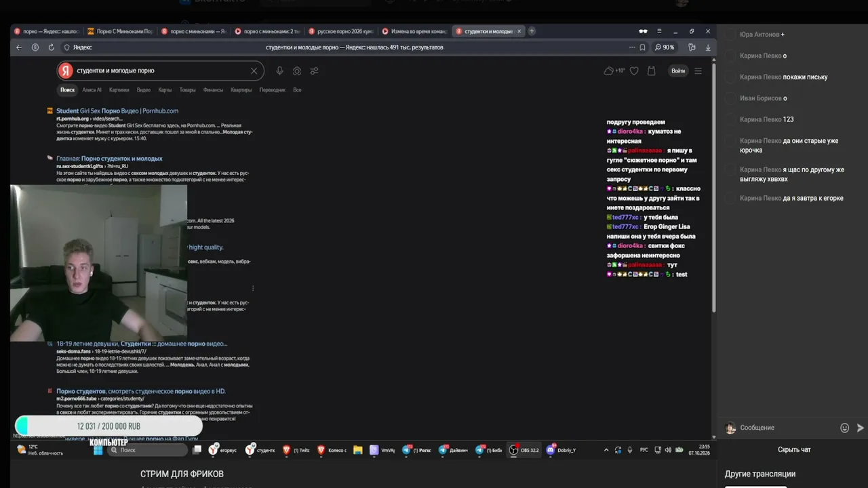Viewport: 868px width, 488px height.
Task: Switch keyboard language РУС in tray
Action: click(644, 450)
